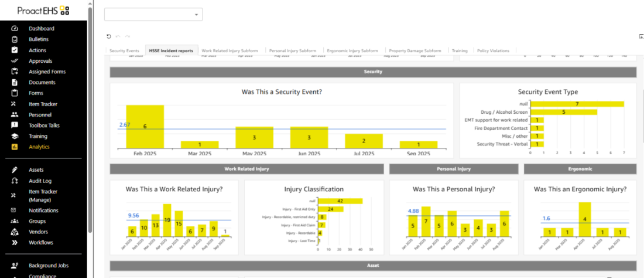The width and height of the screenshot is (644, 278).
Task: Click the sidebar vertical scrollbar
Action: [89, 117]
